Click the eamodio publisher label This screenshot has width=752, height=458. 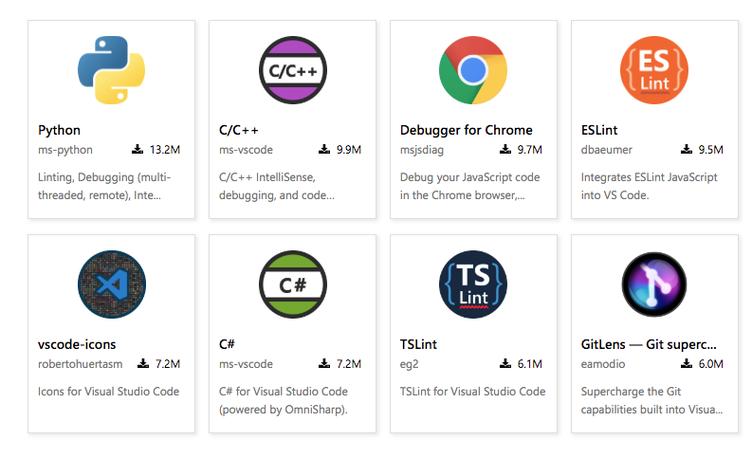pyautogui.click(x=603, y=364)
